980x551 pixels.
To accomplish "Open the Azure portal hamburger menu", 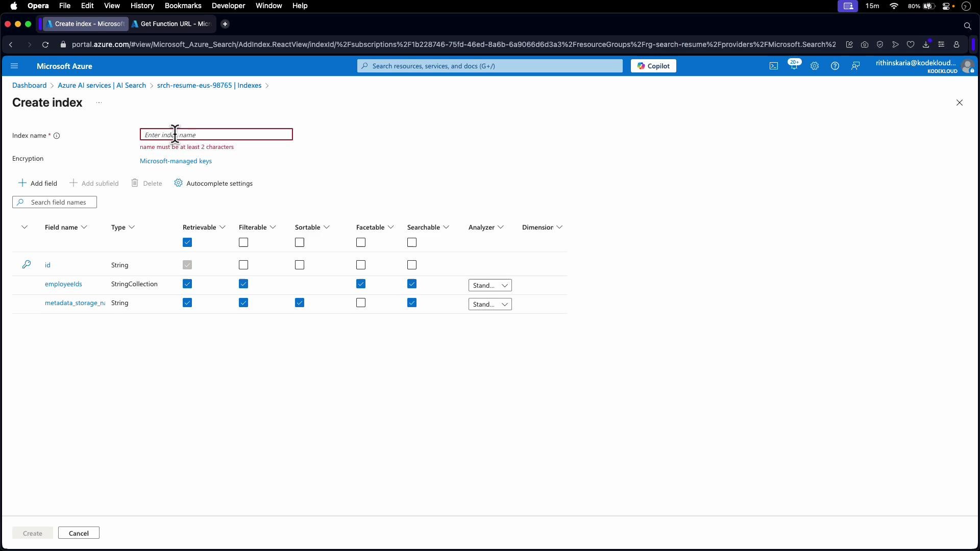I will [x=14, y=66].
